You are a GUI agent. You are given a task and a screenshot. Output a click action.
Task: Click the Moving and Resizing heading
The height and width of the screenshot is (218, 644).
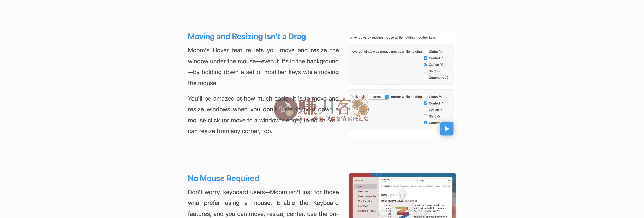247,37
